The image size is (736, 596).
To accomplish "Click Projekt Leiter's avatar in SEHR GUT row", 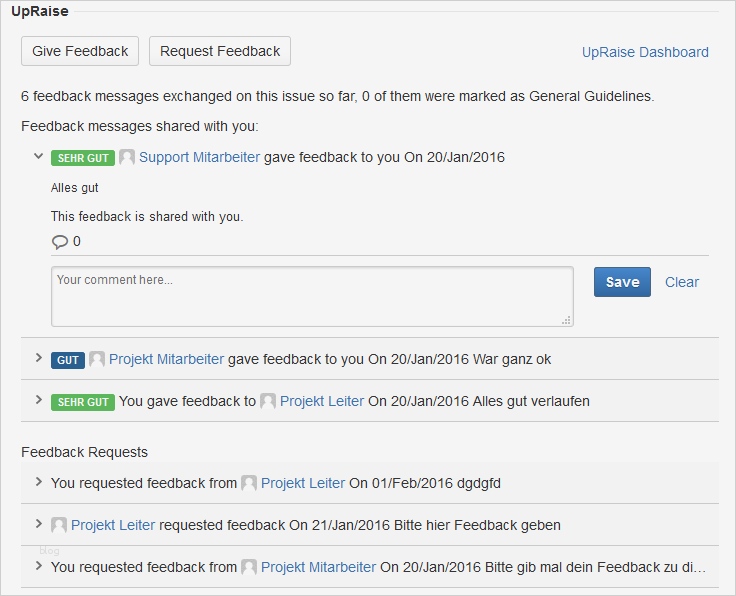I will (268, 401).
